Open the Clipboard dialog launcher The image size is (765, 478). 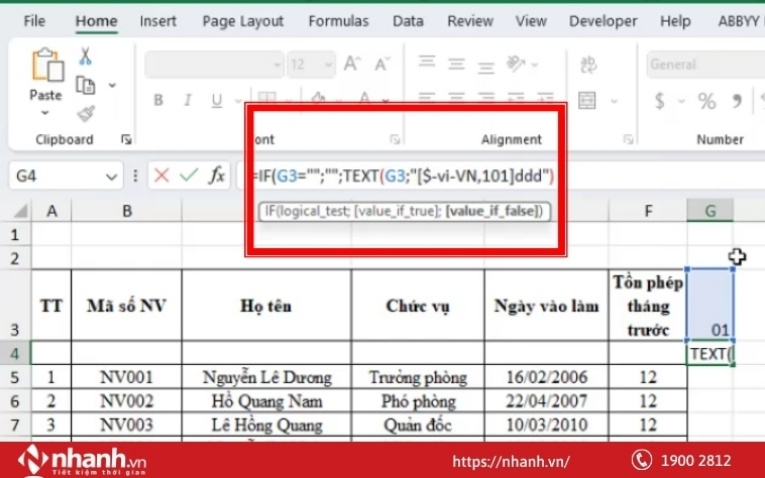(x=126, y=140)
